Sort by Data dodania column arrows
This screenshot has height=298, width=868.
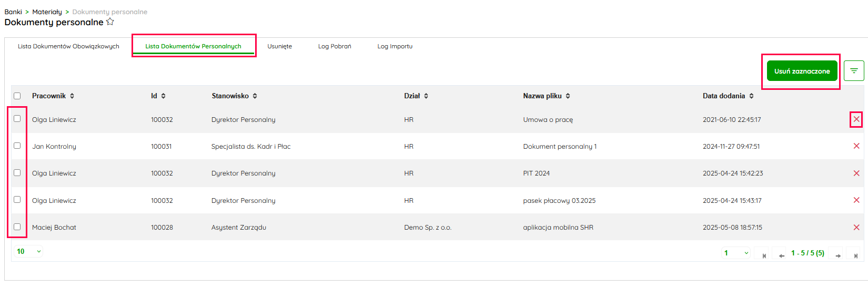751,96
